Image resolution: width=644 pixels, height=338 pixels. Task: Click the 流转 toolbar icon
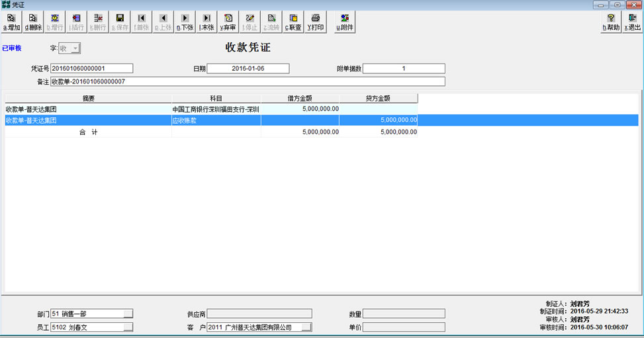point(271,22)
